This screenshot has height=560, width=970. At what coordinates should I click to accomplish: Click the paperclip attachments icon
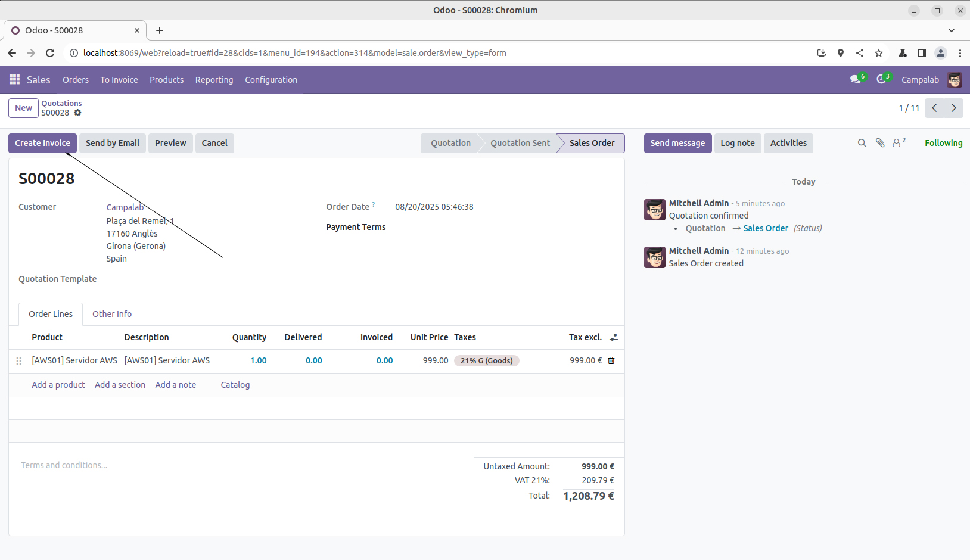[880, 143]
